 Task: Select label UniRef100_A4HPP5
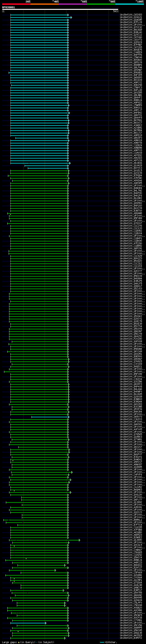[x=131, y=628]
